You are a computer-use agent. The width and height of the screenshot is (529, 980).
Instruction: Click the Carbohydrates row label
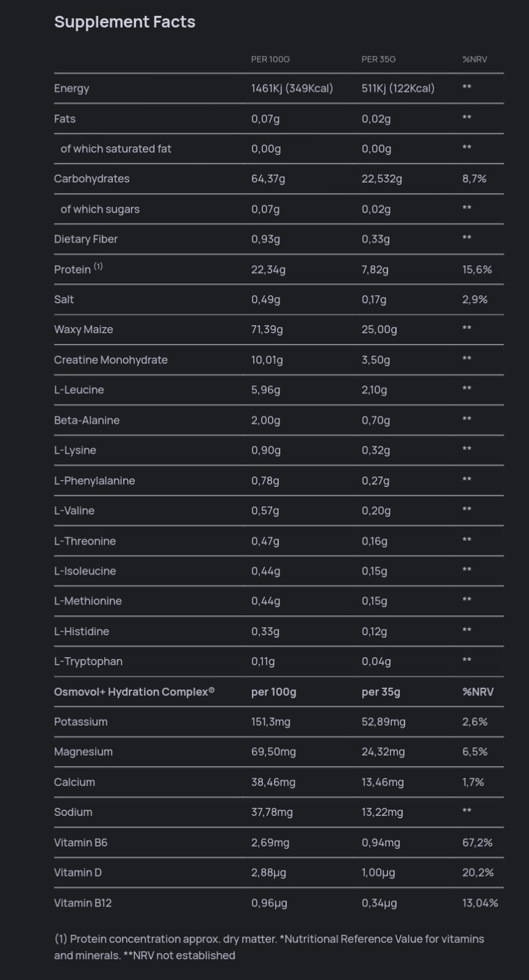coord(92,179)
